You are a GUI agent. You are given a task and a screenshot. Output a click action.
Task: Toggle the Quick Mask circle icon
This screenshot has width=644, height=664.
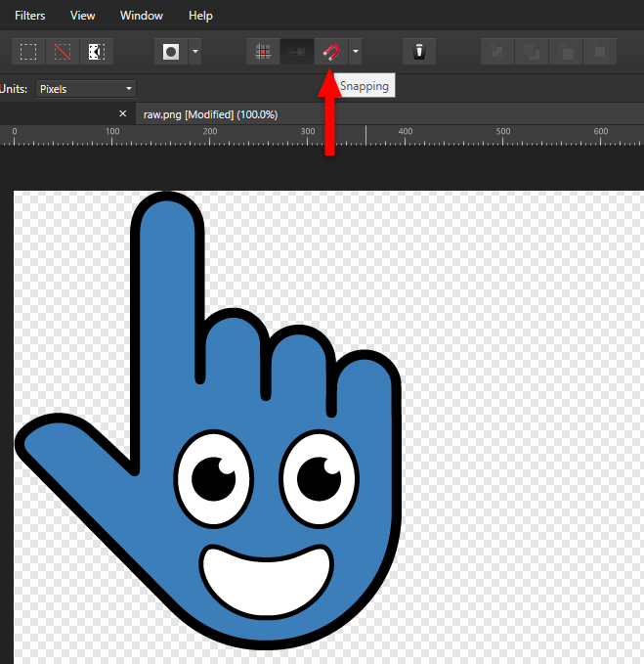click(x=171, y=52)
